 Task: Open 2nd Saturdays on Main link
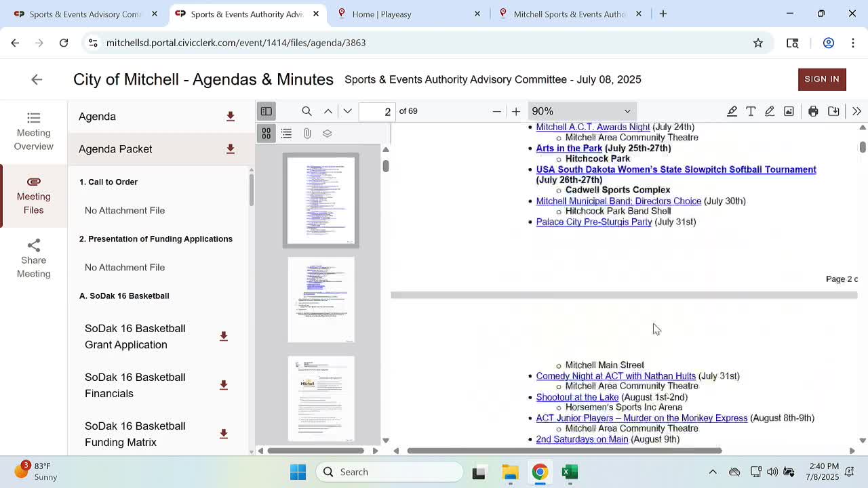pos(582,439)
